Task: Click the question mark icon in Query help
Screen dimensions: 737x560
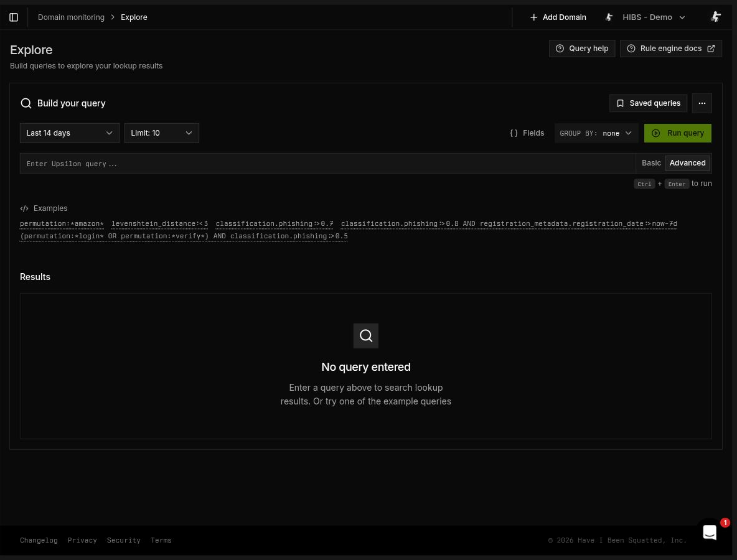Action: tap(560, 49)
